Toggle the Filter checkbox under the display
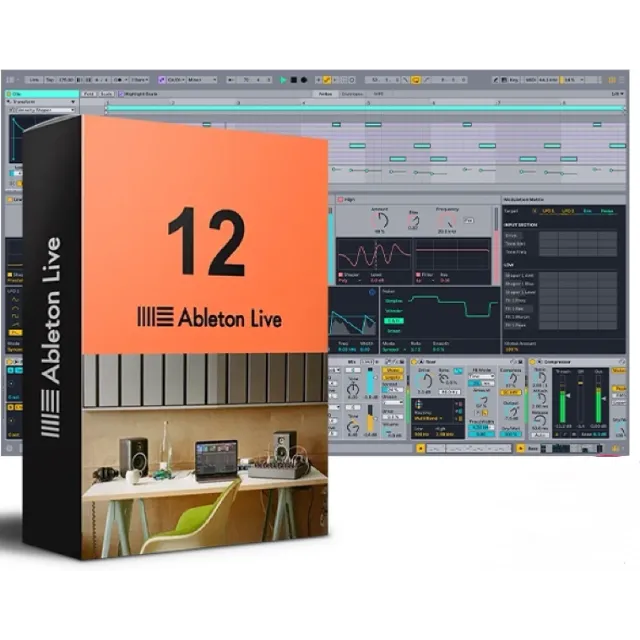This screenshot has width=640, height=640. point(419,273)
